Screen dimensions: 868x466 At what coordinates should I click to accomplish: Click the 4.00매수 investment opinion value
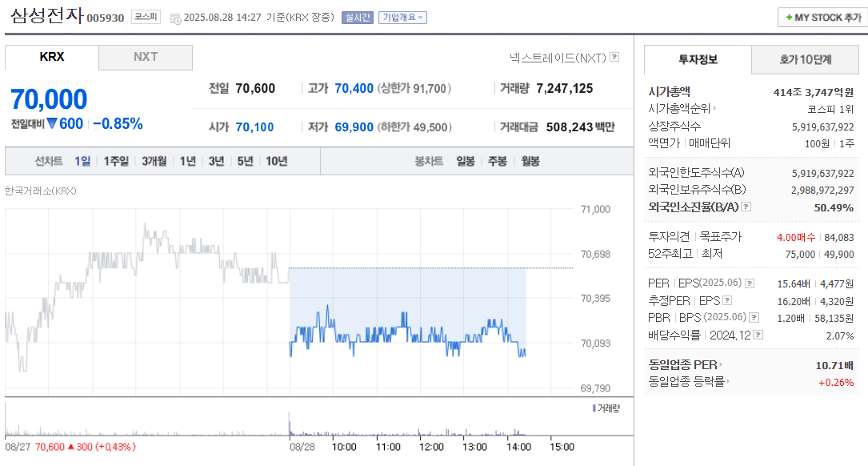coord(796,237)
